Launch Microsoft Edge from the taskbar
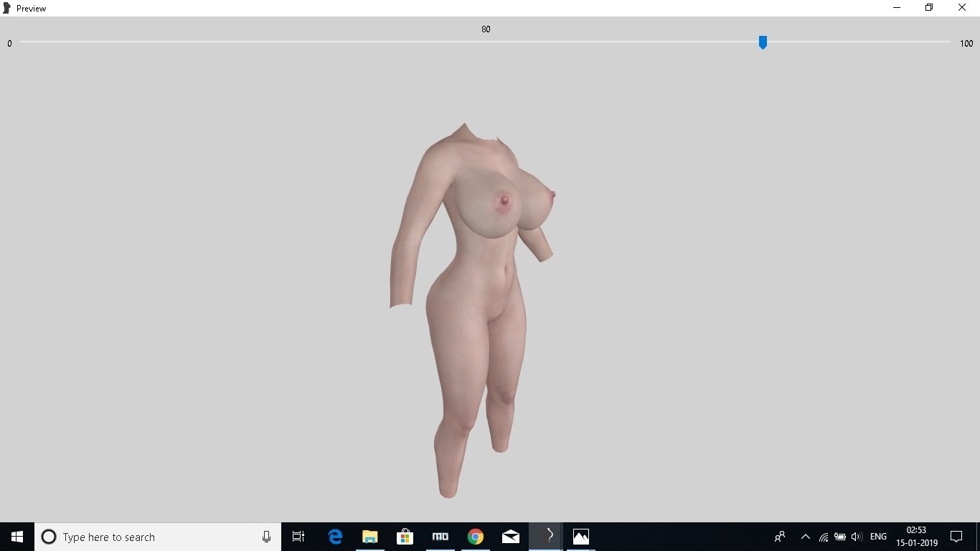The height and width of the screenshot is (551, 980). tap(335, 537)
